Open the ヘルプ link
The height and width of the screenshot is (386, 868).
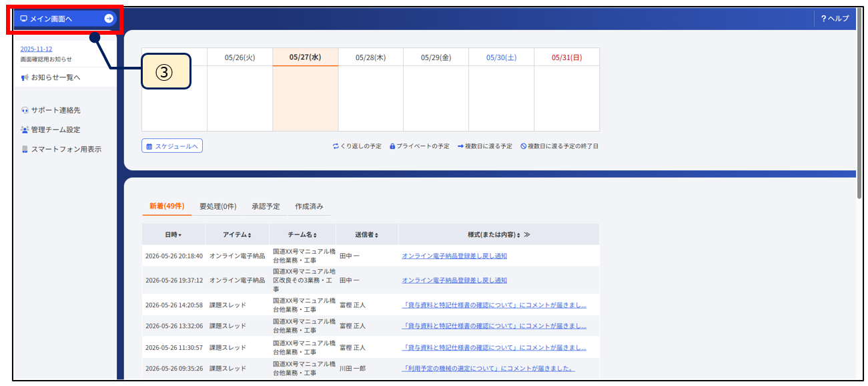835,19
